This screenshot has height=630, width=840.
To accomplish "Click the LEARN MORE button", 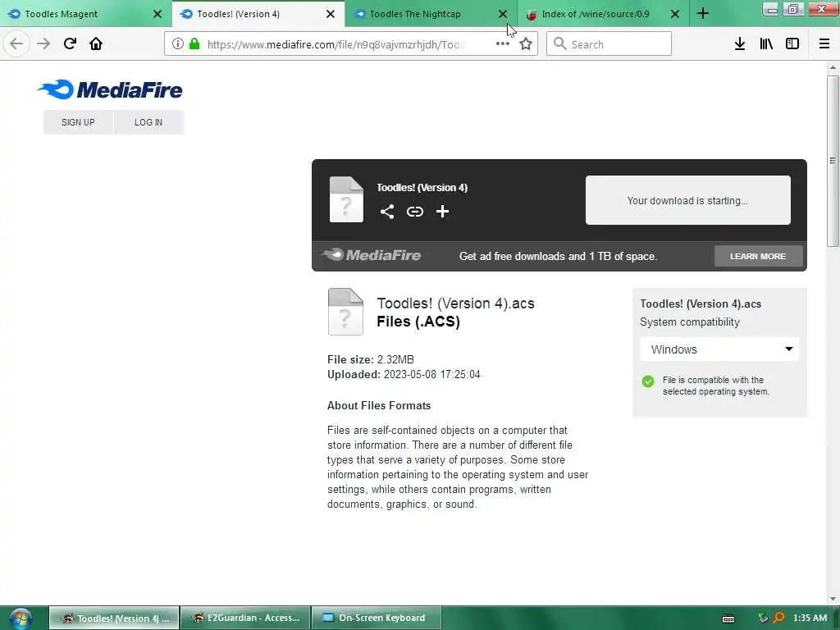I will coord(758,256).
